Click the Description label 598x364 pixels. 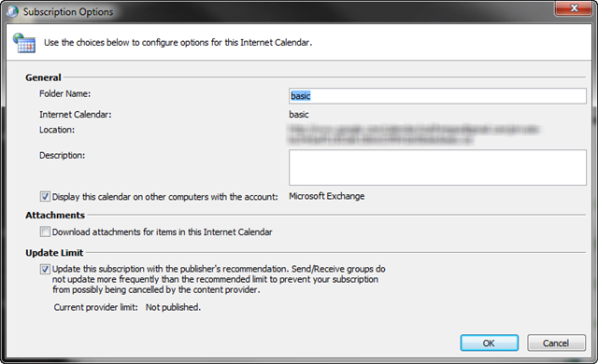pyautogui.click(x=63, y=155)
